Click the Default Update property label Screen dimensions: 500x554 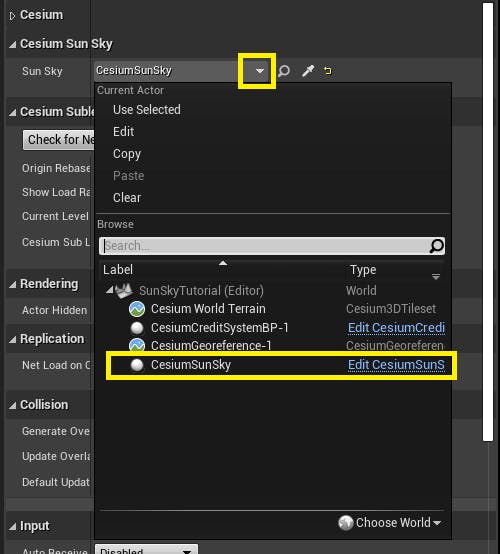(x=56, y=482)
